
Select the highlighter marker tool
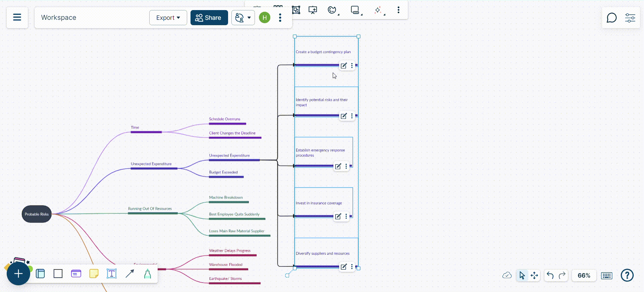tap(148, 274)
